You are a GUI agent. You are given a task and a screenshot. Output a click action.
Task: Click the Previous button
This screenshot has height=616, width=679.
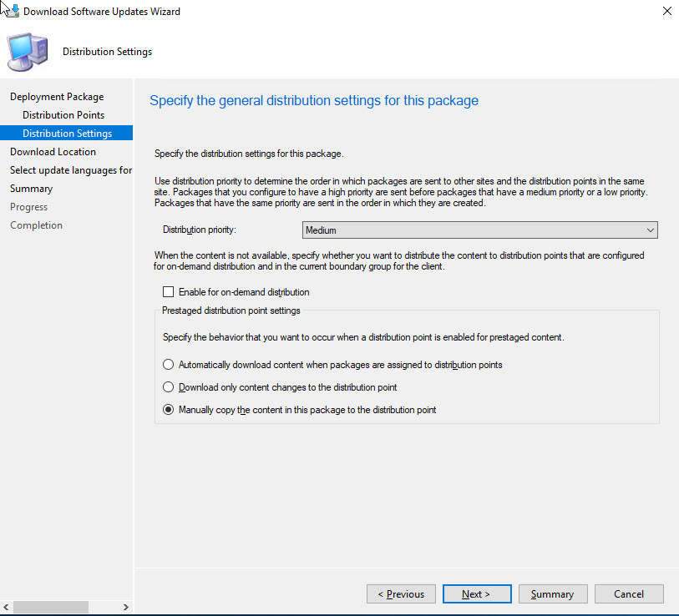[401, 594]
